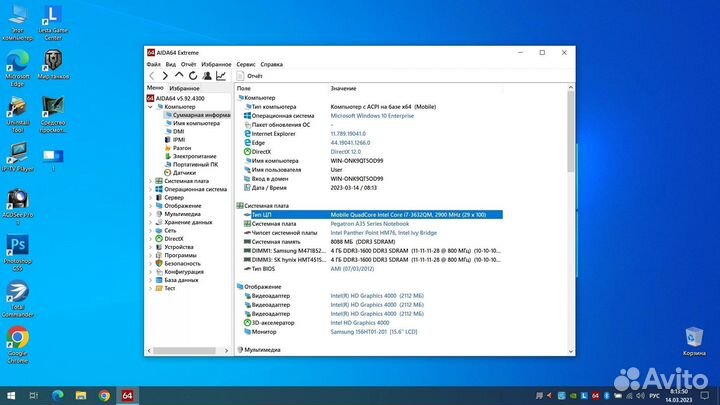Expand the Сервер tree node

pyautogui.click(x=150, y=197)
